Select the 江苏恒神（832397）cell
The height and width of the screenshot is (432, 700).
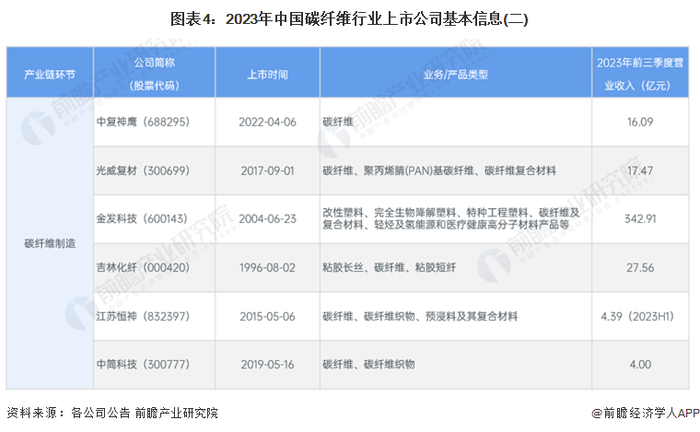[154, 316]
